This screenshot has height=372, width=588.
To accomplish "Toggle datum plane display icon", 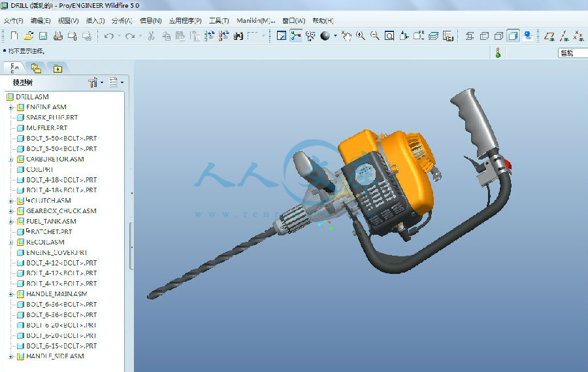I will pos(549,36).
